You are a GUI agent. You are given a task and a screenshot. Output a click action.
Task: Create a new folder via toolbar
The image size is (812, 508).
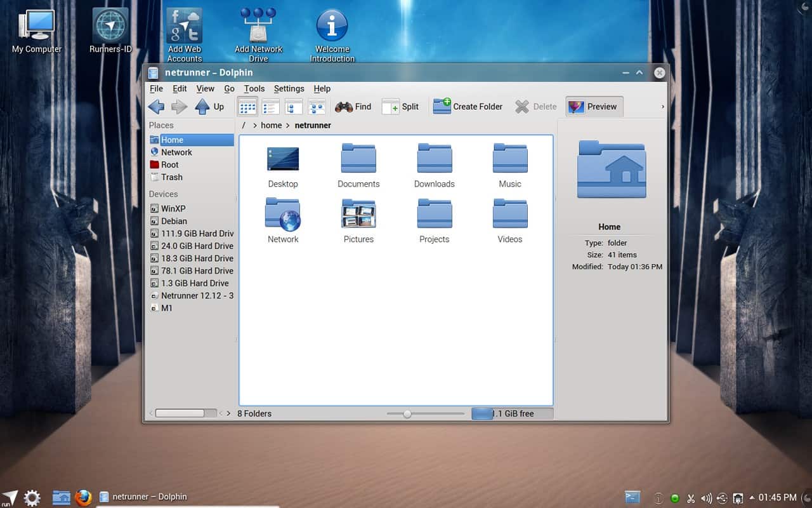click(x=468, y=107)
